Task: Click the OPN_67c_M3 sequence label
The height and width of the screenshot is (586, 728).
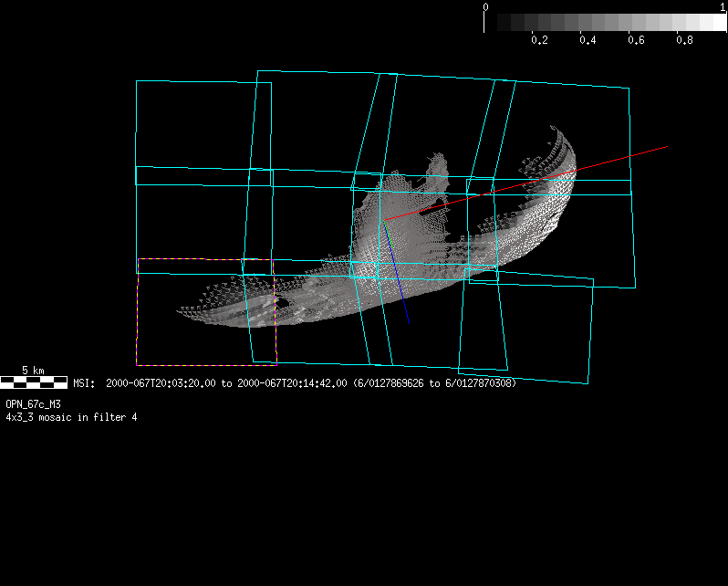Action: [x=34, y=403]
